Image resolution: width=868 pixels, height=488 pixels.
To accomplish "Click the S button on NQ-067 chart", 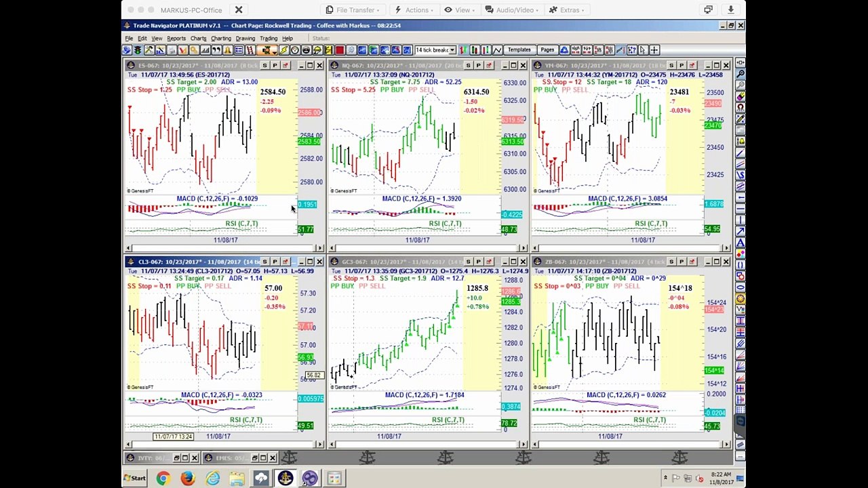I will point(468,66).
